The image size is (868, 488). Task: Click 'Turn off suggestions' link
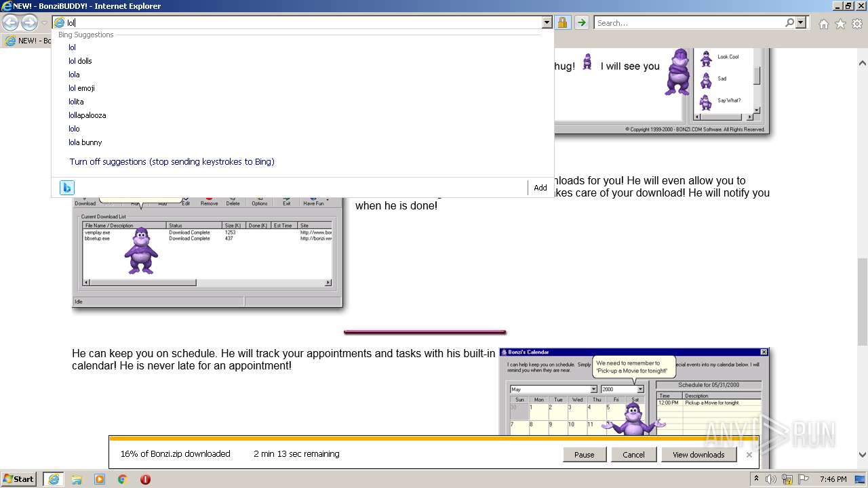pyautogui.click(x=172, y=162)
